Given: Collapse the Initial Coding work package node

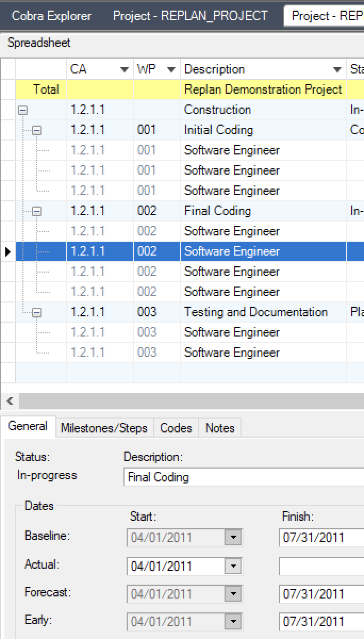Looking at the screenshot, I should 37,130.
